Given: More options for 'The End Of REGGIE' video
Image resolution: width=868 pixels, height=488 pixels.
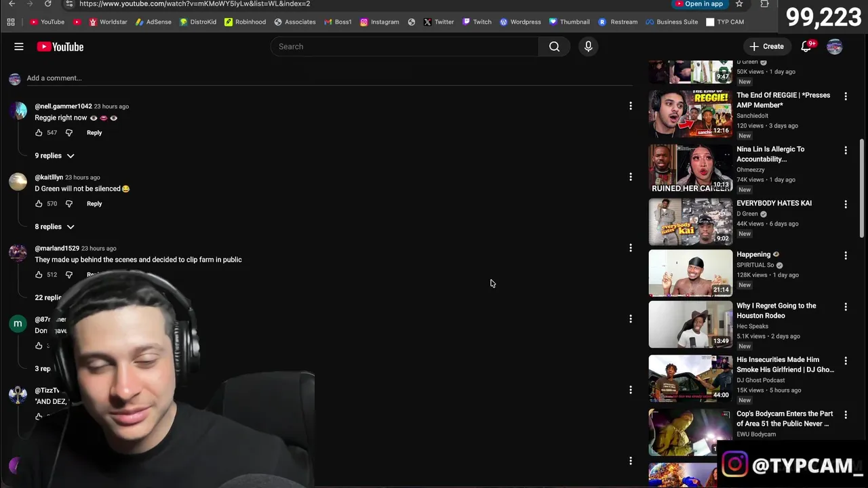Looking at the screenshot, I should pyautogui.click(x=846, y=96).
